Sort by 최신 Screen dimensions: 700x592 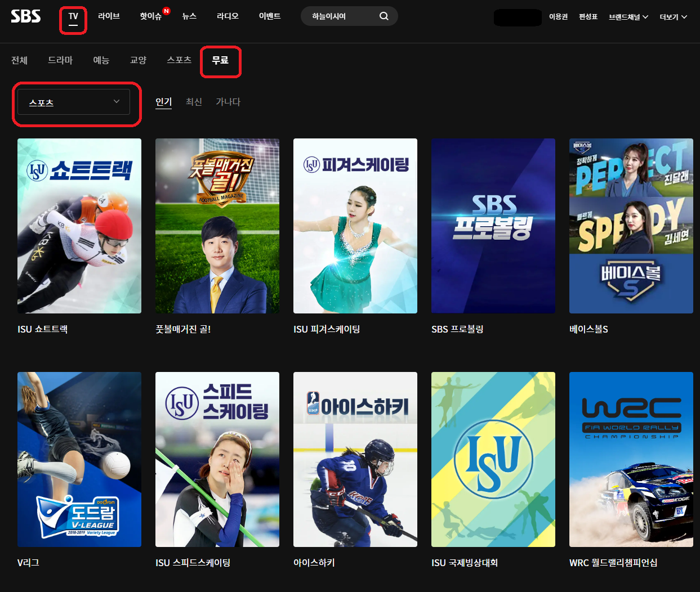[194, 102]
